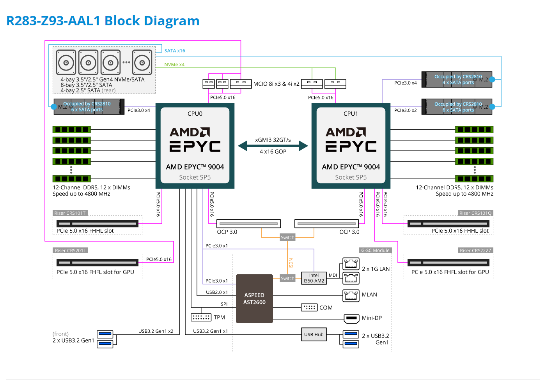The image size is (546, 392).
Task: Click the NCSI orange label
Action: click(291, 263)
